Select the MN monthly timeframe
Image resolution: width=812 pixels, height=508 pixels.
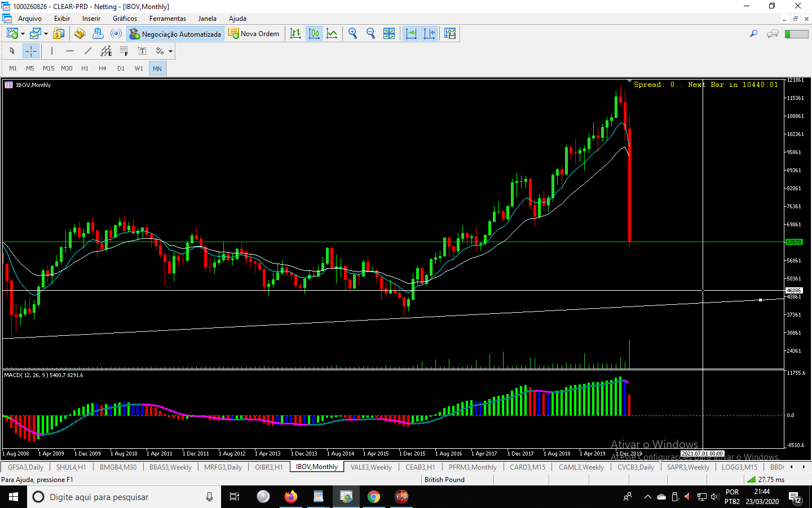pos(157,68)
